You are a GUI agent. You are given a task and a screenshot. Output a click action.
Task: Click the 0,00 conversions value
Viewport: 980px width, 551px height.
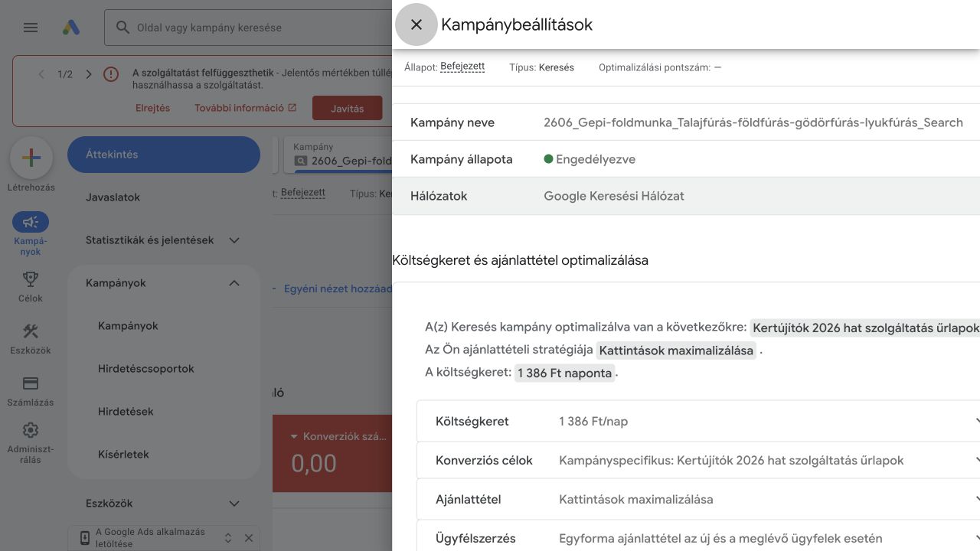point(314,464)
